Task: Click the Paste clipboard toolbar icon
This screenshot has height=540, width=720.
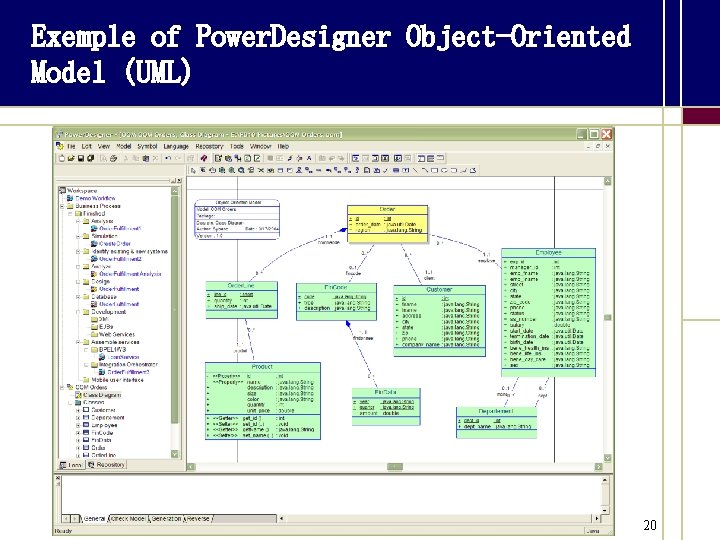Action: 146,158
